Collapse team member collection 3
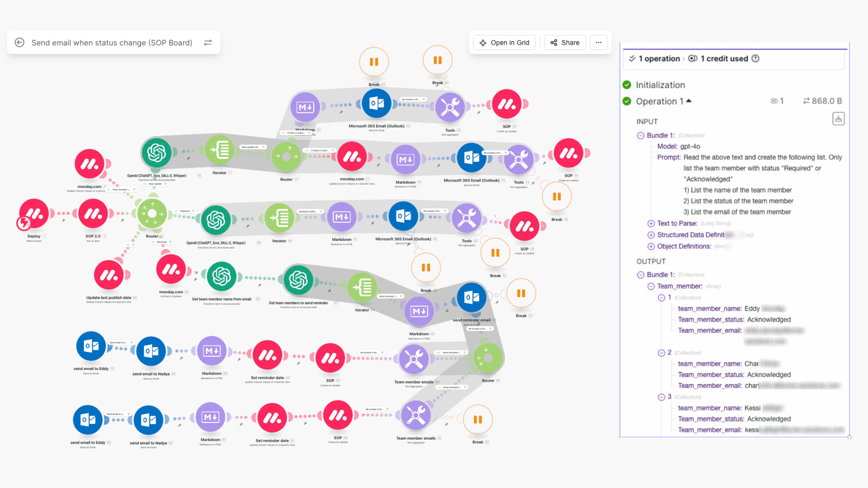This screenshot has width=868, height=488. coord(661,397)
